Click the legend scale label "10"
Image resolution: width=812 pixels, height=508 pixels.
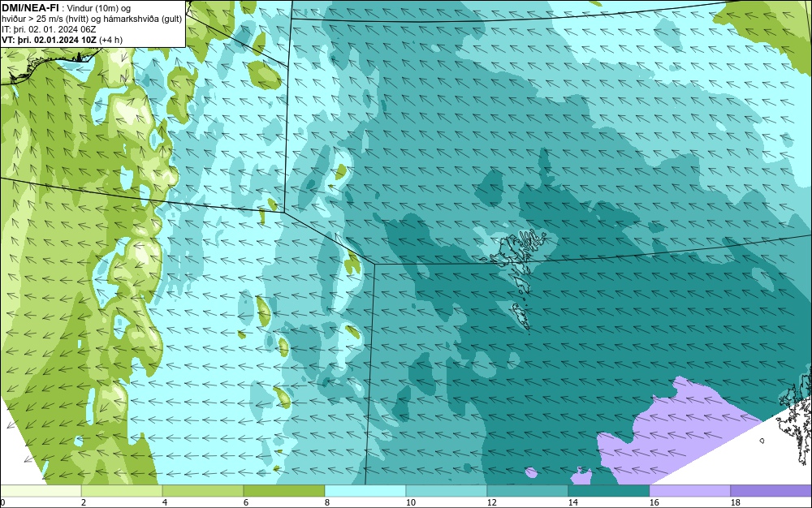coord(411,502)
